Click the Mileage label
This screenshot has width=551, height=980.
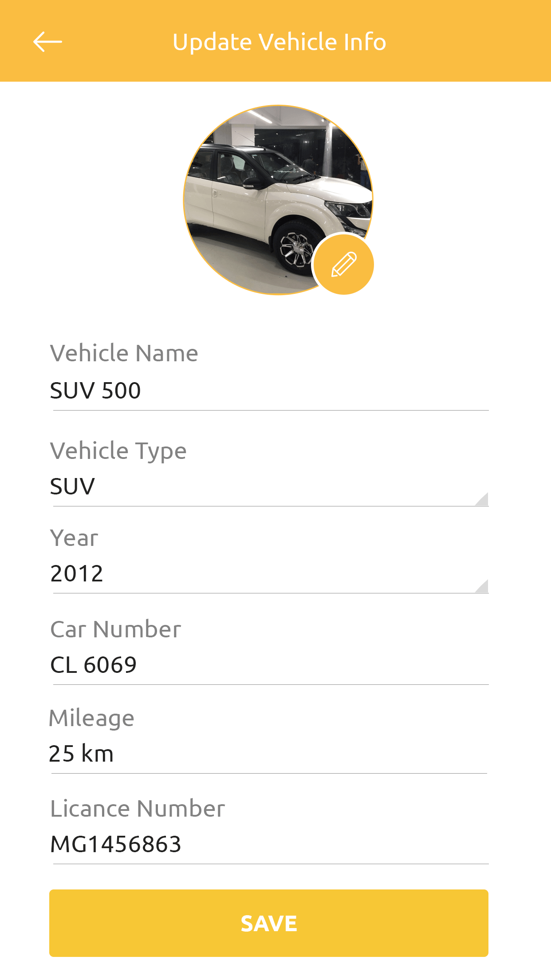click(91, 719)
